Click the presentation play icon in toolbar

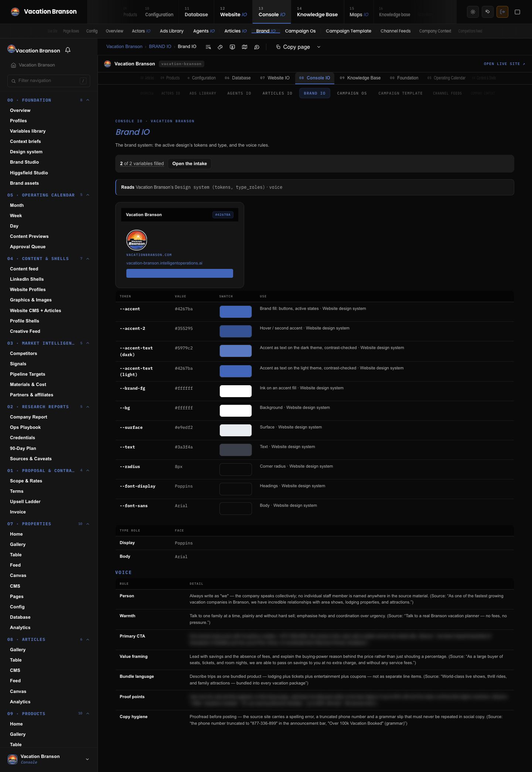point(232,47)
